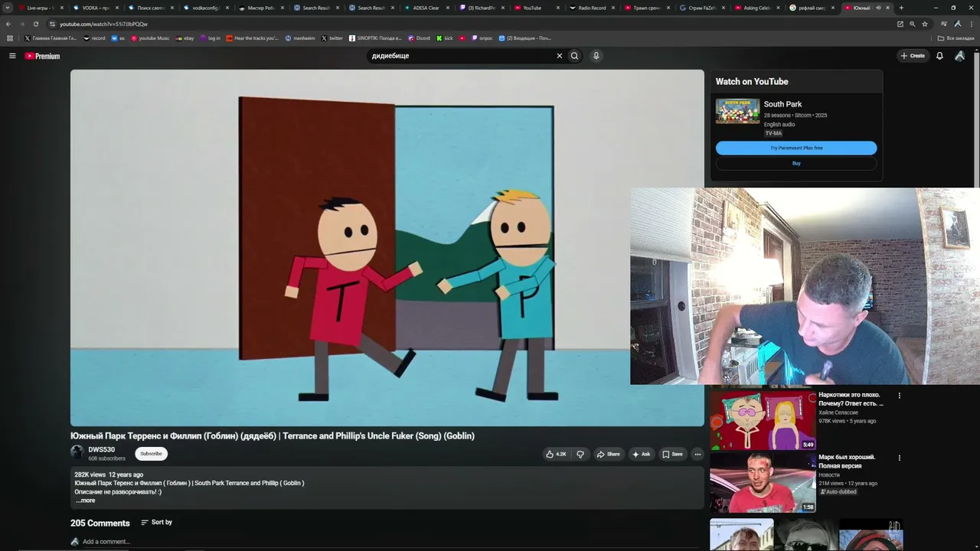Share this video
This screenshot has height=551, width=980.
tap(608, 454)
